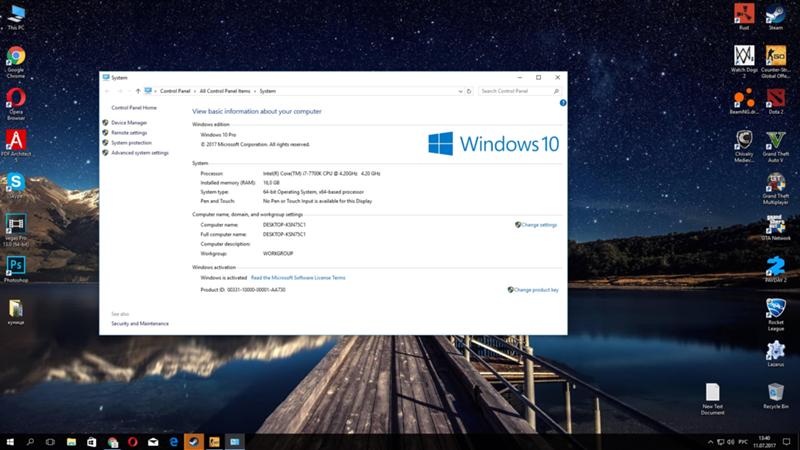The image size is (800, 450).
Task: Open File Explorer from the taskbar
Action: [x=71, y=442]
